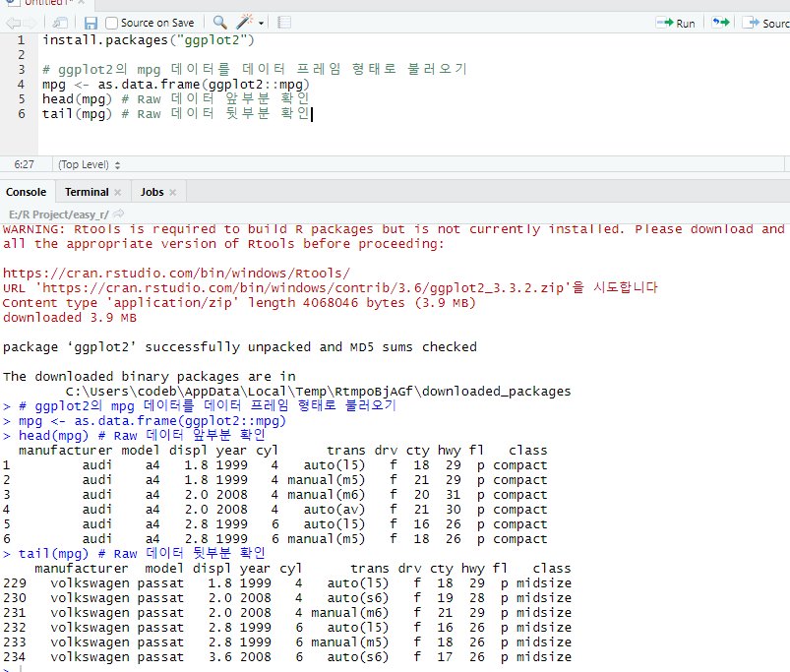Click the view working directory arrow icon
790x672 pixels.
coord(119,214)
